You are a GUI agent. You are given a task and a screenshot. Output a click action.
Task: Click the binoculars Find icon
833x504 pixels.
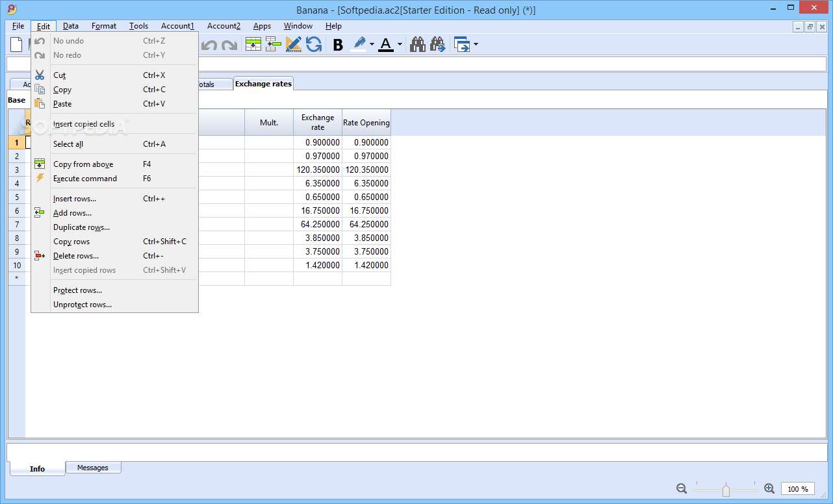pyautogui.click(x=417, y=45)
